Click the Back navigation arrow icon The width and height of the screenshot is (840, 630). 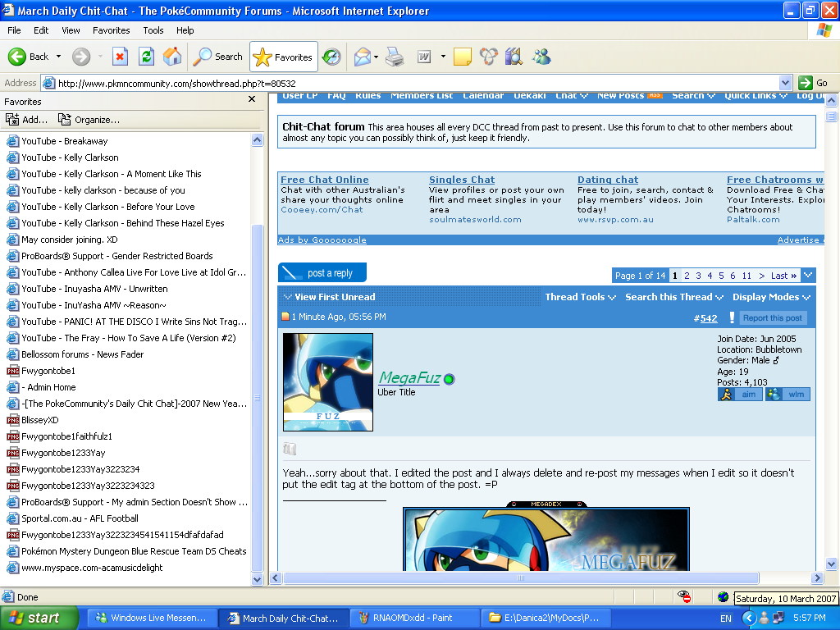(x=16, y=57)
